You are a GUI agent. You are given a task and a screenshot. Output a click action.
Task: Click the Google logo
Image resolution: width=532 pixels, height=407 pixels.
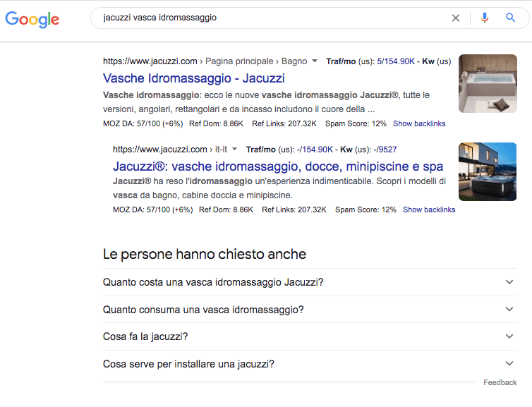(32, 19)
